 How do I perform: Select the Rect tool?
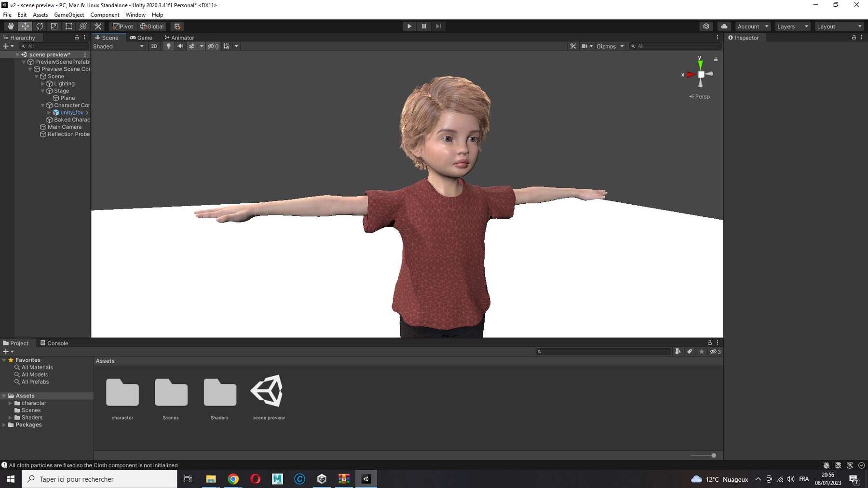click(x=68, y=26)
